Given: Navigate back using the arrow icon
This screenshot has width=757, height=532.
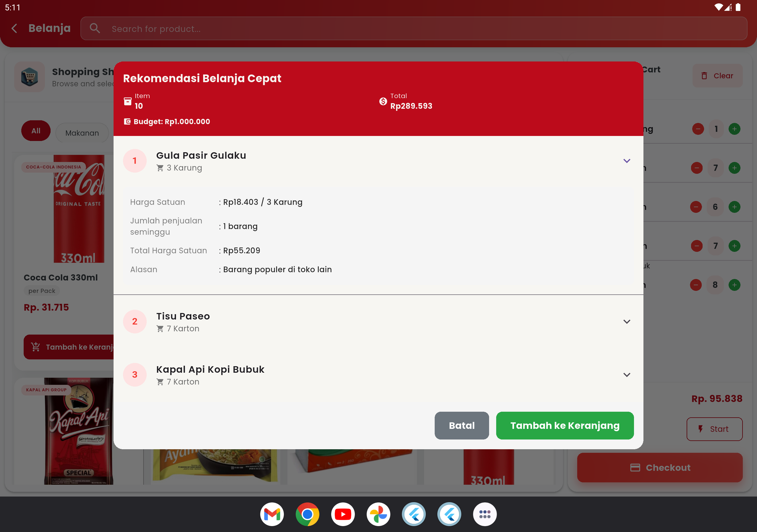Looking at the screenshot, I should tap(14, 28).
